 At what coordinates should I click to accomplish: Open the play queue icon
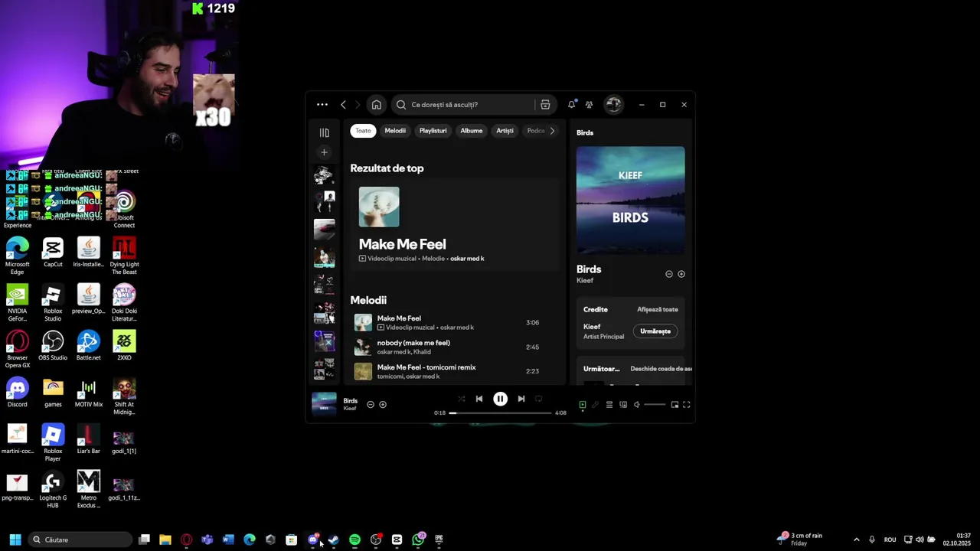pyautogui.click(x=609, y=405)
